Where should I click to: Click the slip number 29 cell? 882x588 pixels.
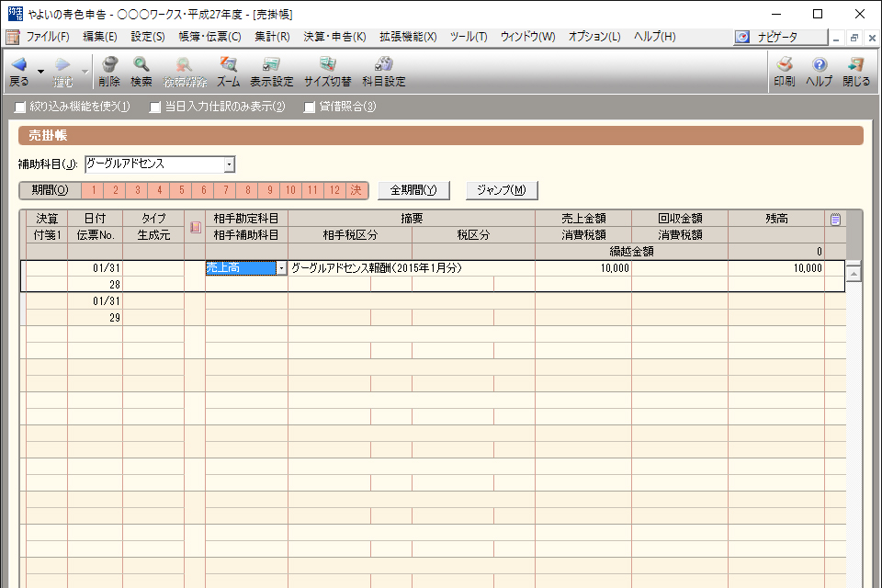[95, 318]
